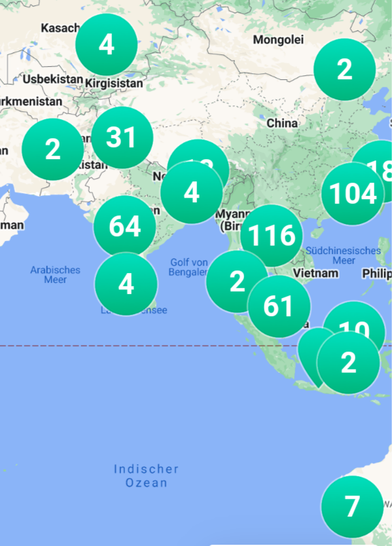The width and height of the screenshot is (392, 546).
Task: Click the 4 cluster next to Myanmar label
Action: (192, 192)
